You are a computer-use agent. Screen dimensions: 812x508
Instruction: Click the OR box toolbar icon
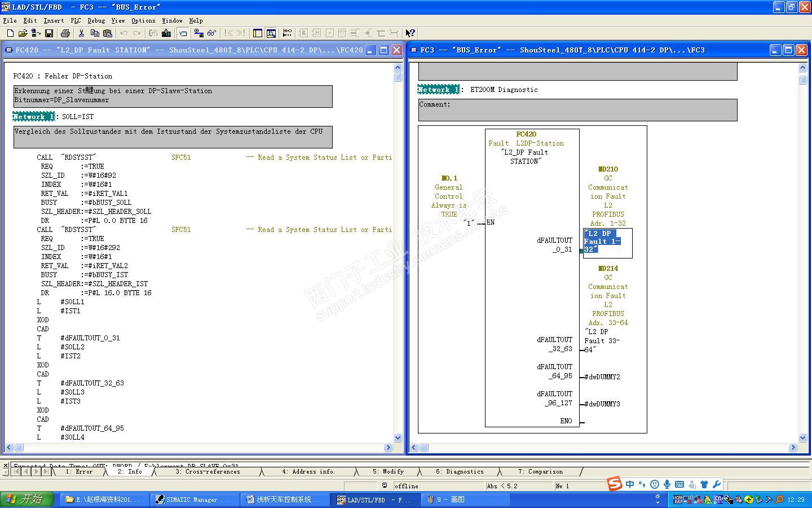click(316, 33)
